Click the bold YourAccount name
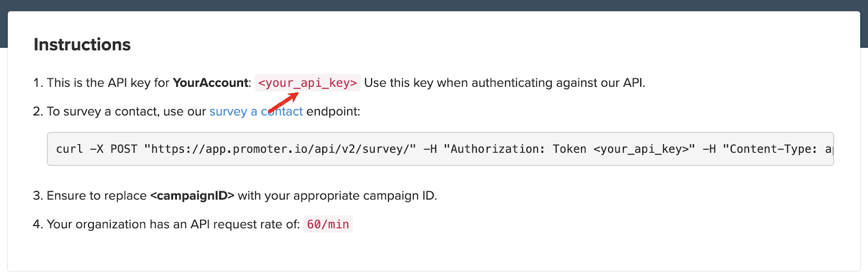The height and width of the screenshot is (277, 868). click(210, 83)
